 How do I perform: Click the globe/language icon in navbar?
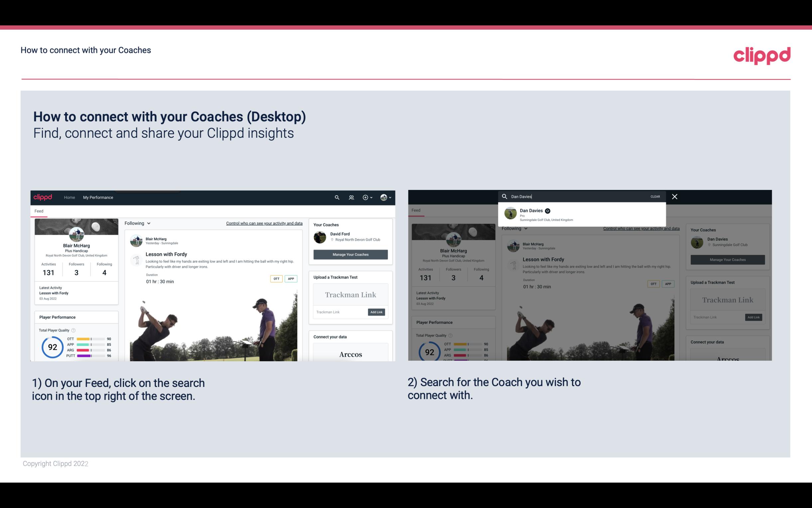pos(384,197)
